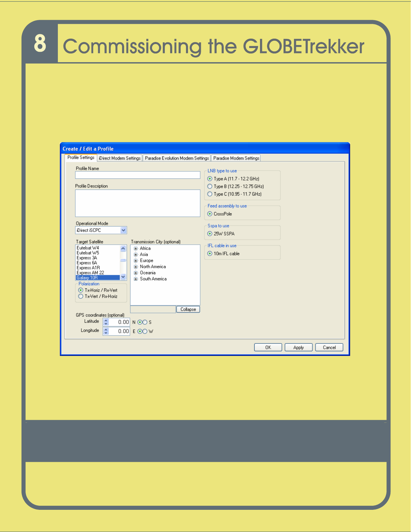Click the Latitude stepper arrows
The image size is (411, 532).
coord(106,322)
